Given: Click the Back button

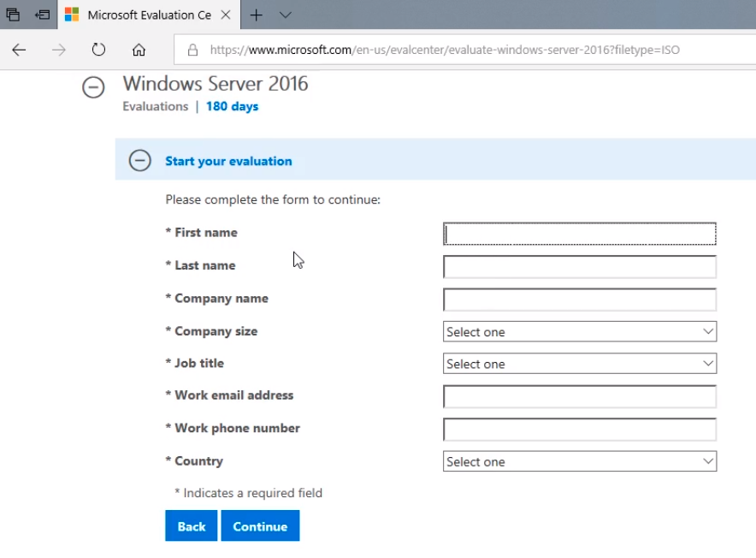Looking at the screenshot, I should [x=192, y=525].
